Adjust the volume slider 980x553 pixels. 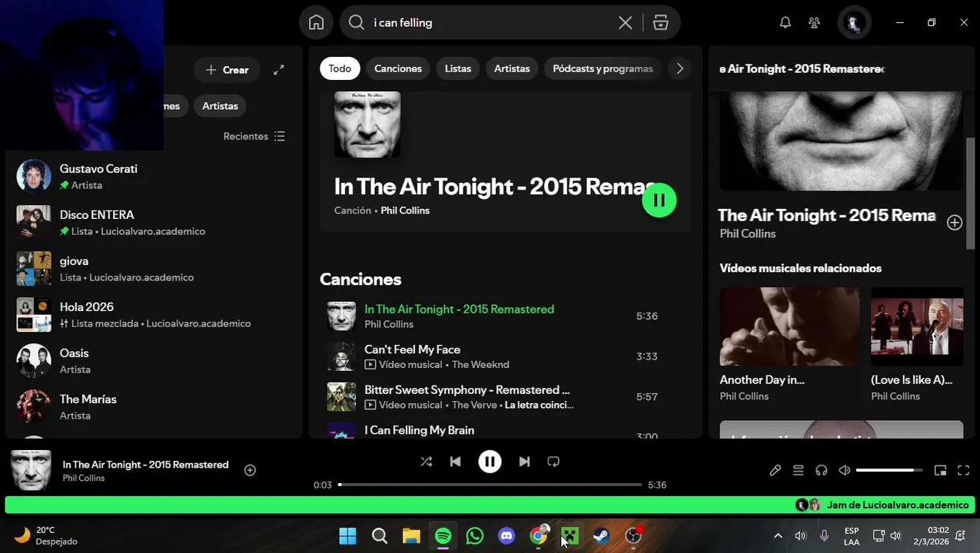[889, 470]
